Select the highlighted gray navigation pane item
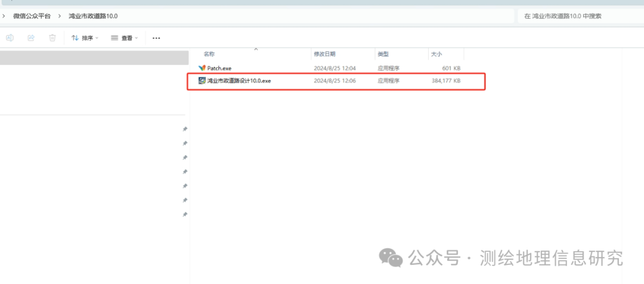Image resolution: width=644 pixels, height=284 pixels. pyautogui.click(x=94, y=58)
